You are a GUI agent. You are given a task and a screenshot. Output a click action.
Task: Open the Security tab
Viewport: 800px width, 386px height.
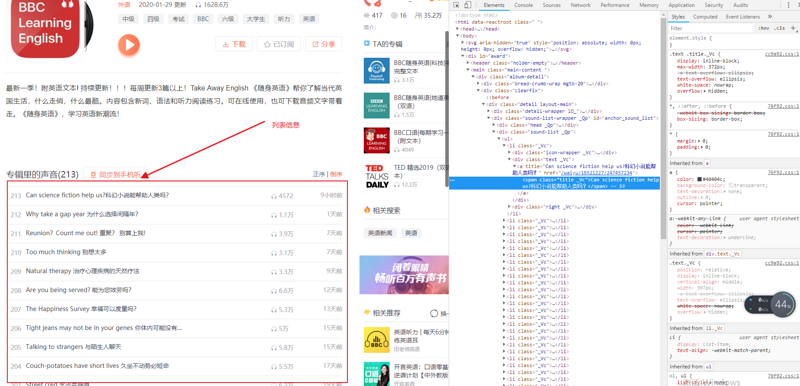coord(714,5)
